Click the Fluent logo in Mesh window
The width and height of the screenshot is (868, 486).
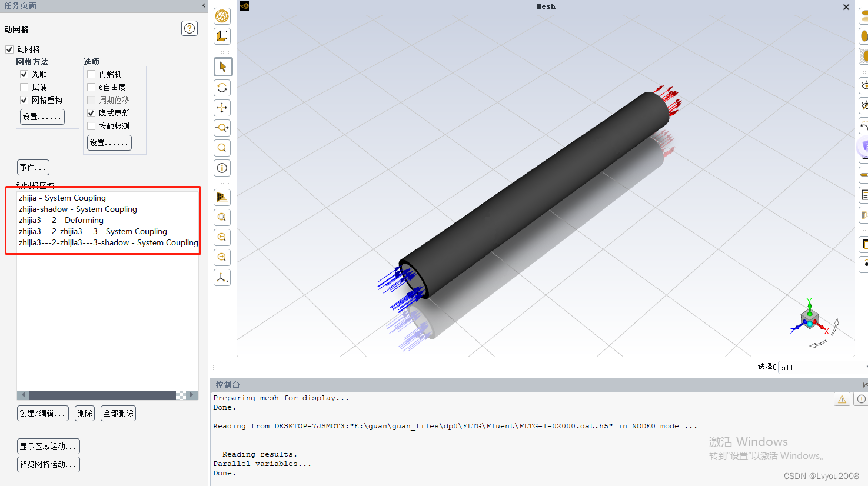(x=244, y=6)
